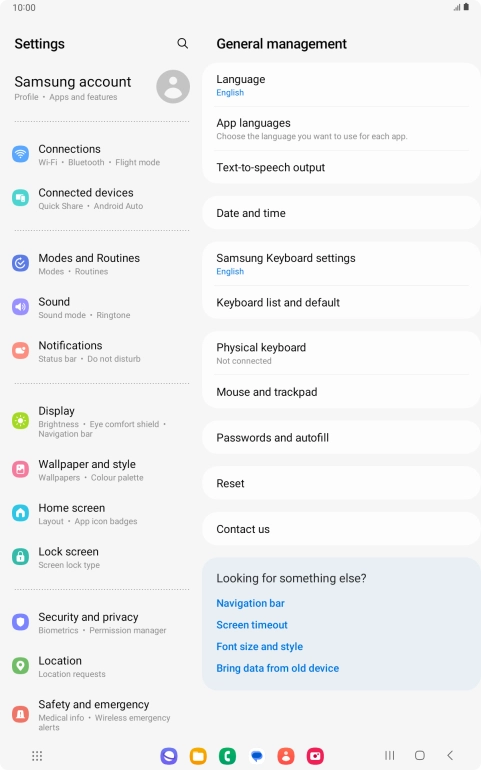Screen dimensions: 481x770
Task: Tap the back arrow navigation button
Action: (450, 755)
